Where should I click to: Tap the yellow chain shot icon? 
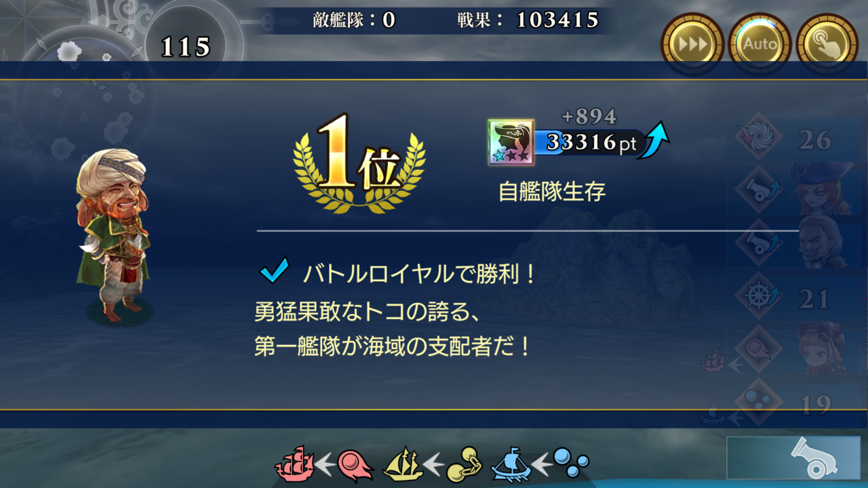[464, 464]
